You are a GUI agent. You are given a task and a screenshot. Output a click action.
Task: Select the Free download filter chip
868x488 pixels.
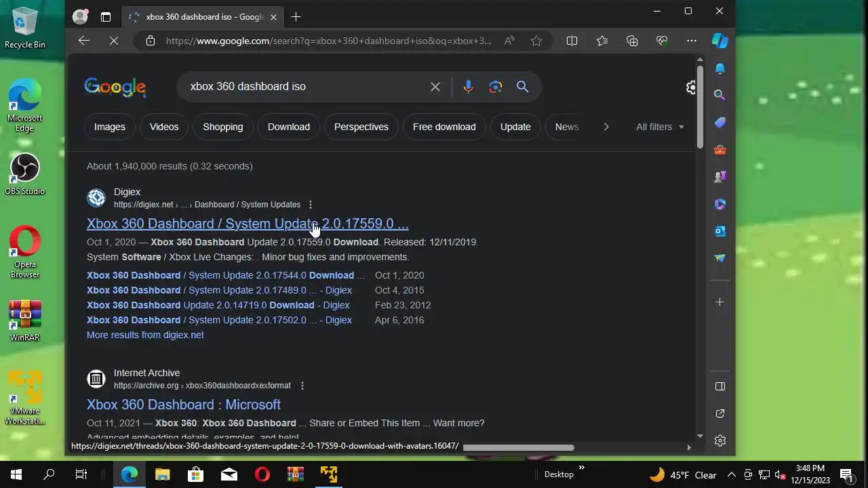(x=444, y=127)
